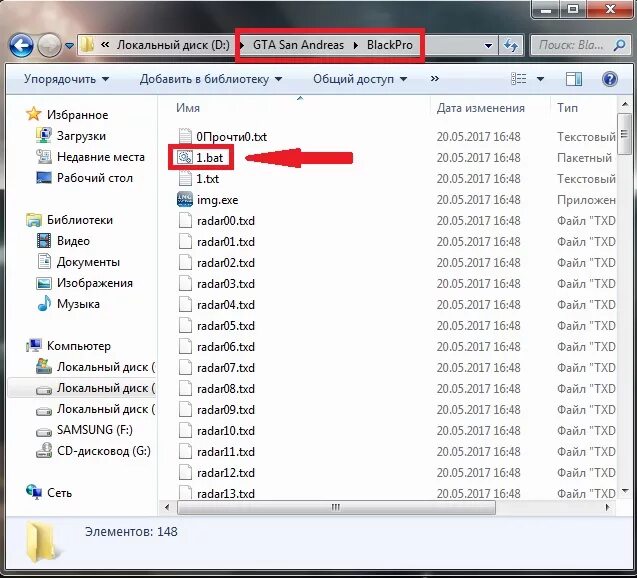Image resolution: width=637 pixels, height=578 pixels.
Task: Click the Видео filmstrip icon
Action: coord(43,241)
